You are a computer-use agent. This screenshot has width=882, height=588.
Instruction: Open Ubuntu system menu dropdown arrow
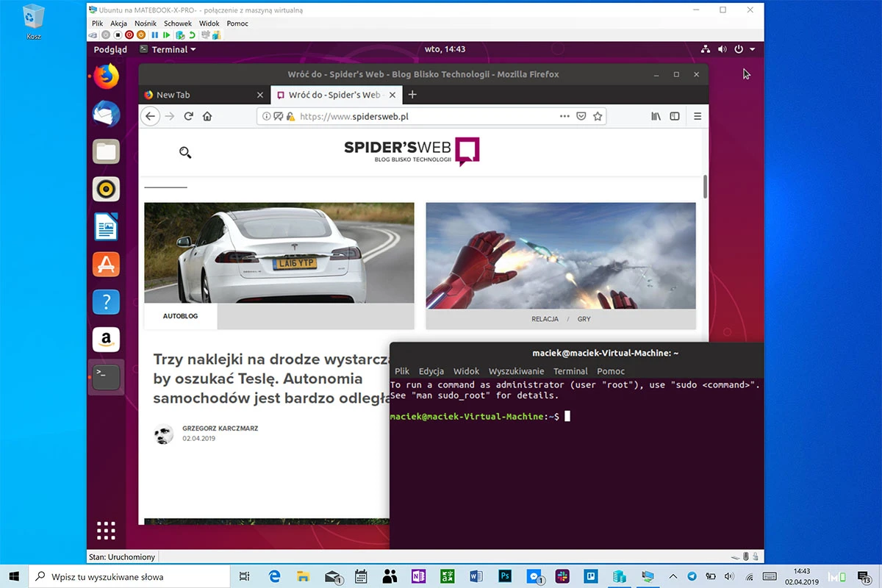[753, 50]
